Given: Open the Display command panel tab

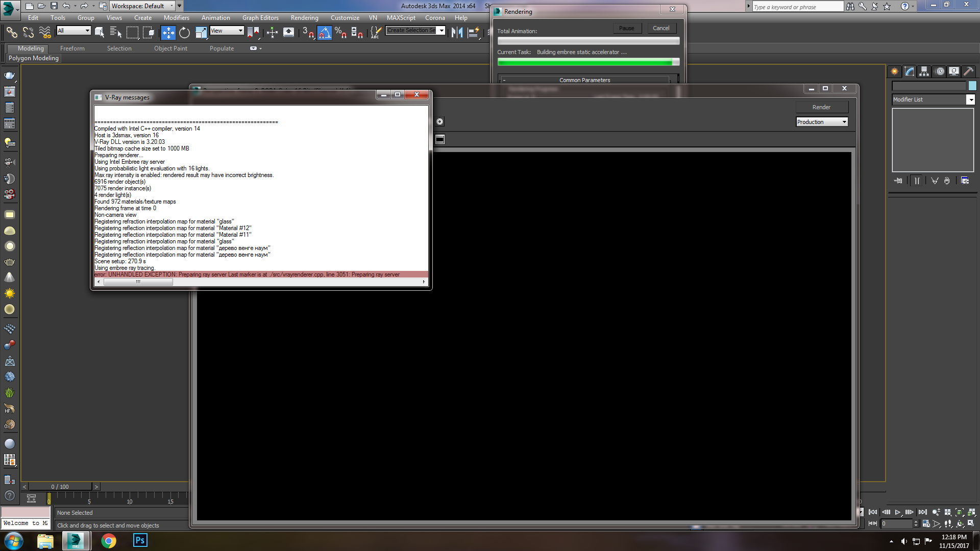Looking at the screenshot, I should (954, 71).
